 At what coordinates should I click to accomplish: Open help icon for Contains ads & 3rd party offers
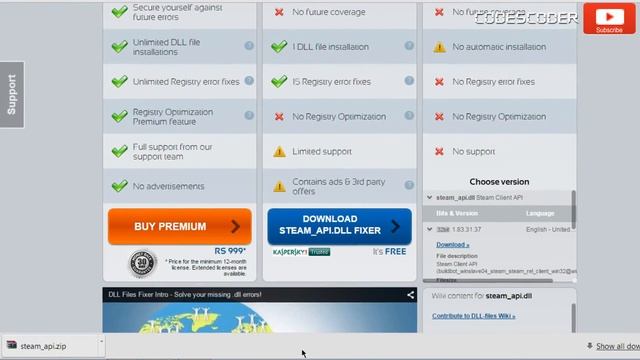(409, 185)
